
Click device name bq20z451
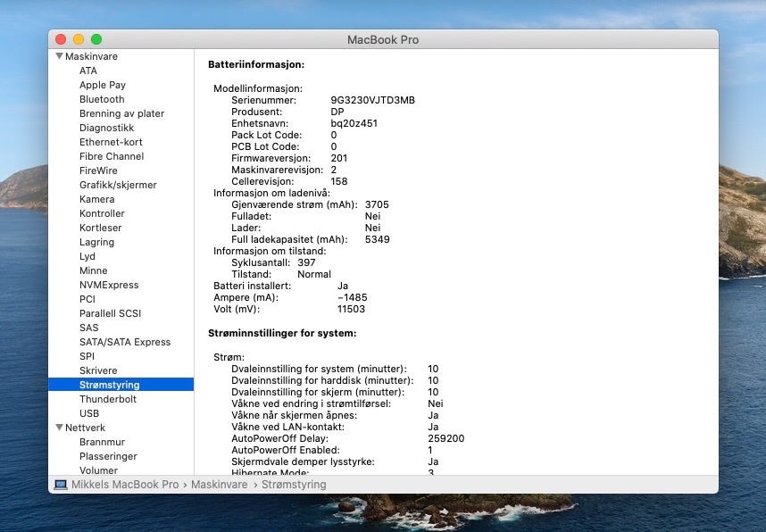point(354,123)
